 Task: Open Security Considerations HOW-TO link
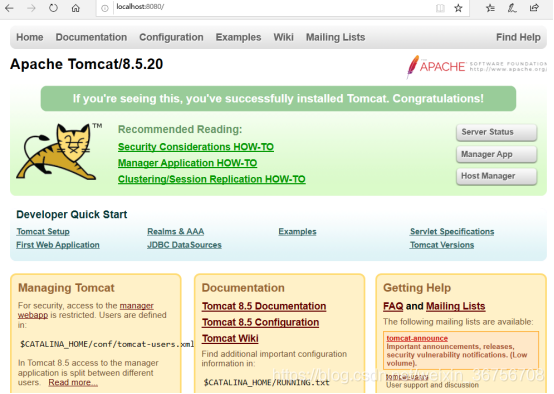[196, 147]
